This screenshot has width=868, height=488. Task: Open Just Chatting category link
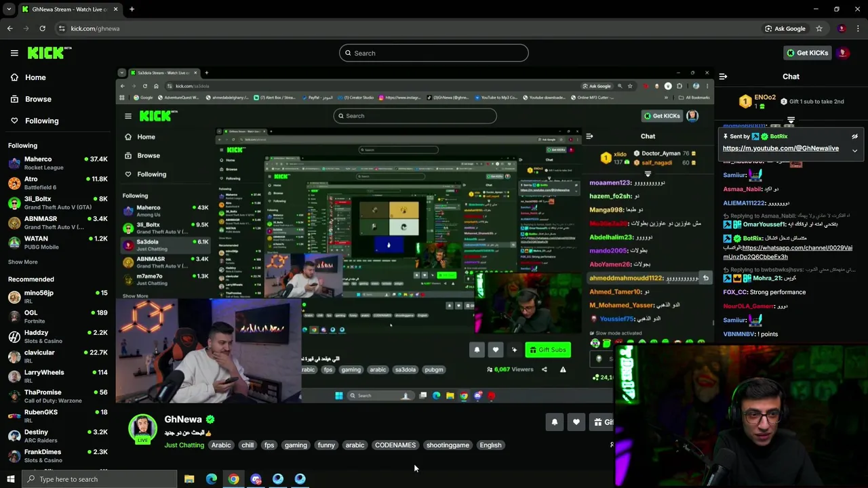(x=184, y=445)
